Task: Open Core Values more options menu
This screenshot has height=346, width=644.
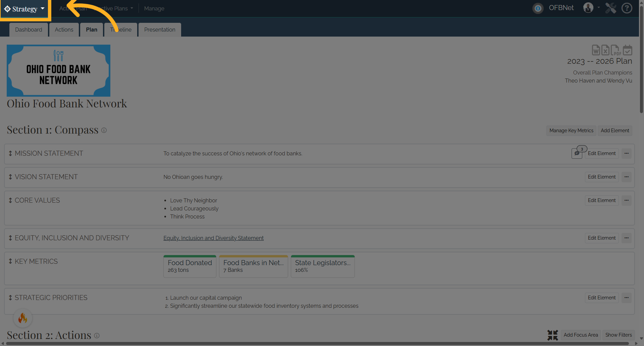Action: point(627,200)
